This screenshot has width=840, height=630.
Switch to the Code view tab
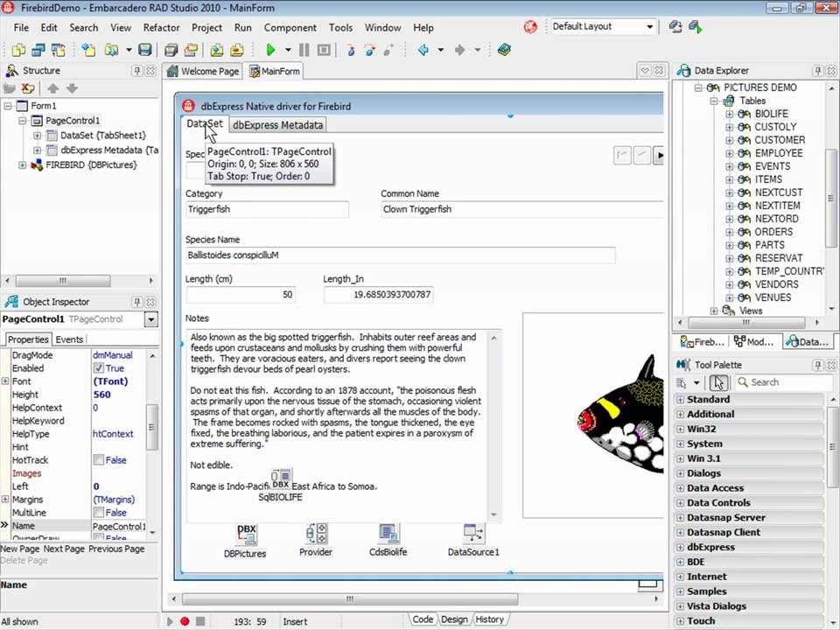coord(423,619)
